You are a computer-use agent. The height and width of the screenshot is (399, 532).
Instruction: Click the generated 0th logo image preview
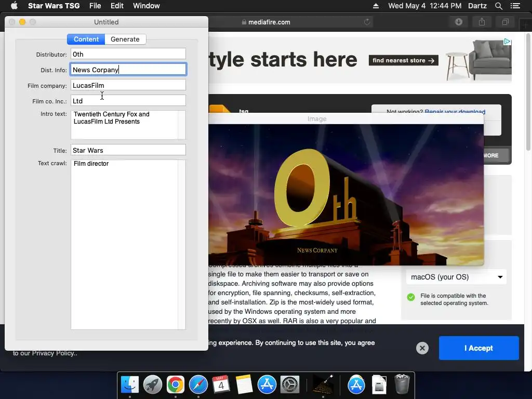tap(346, 195)
